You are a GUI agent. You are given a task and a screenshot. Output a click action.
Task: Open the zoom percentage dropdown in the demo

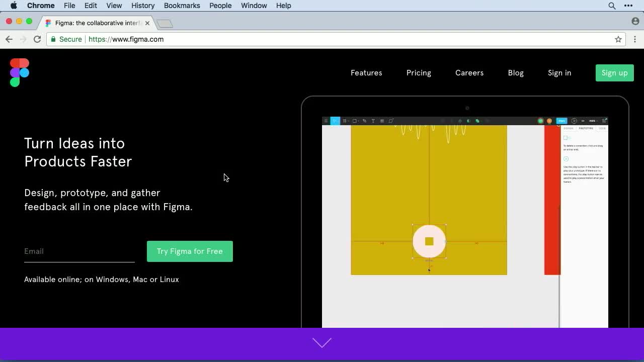click(x=594, y=121)
